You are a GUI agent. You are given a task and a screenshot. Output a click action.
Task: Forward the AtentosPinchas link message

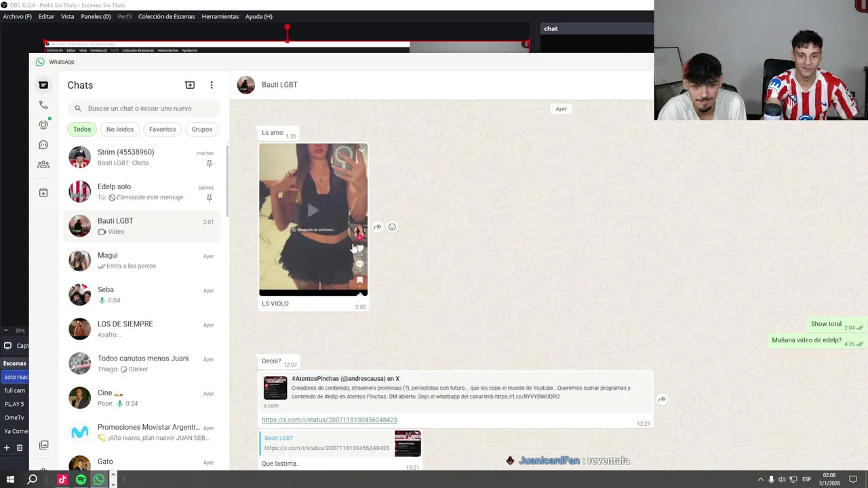[x=662, y=399]
